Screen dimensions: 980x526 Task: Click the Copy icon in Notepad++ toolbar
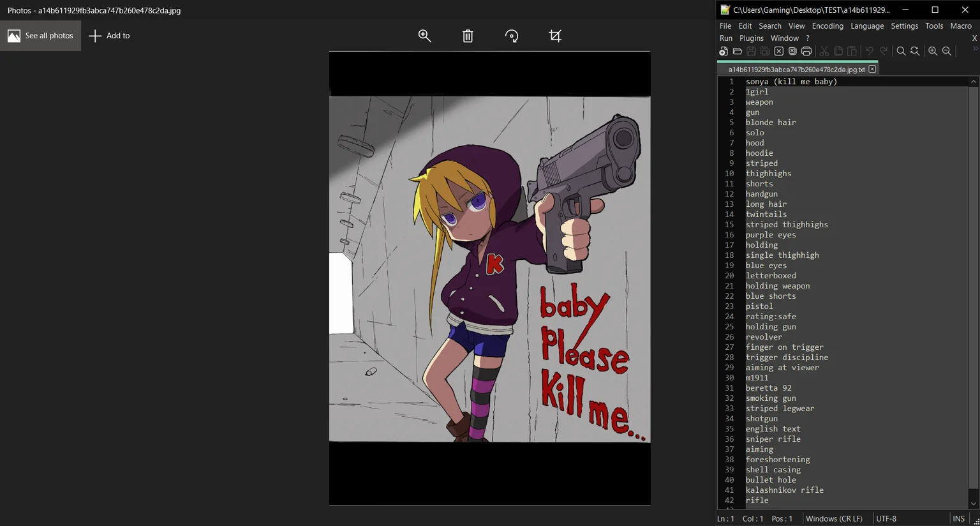838,51
